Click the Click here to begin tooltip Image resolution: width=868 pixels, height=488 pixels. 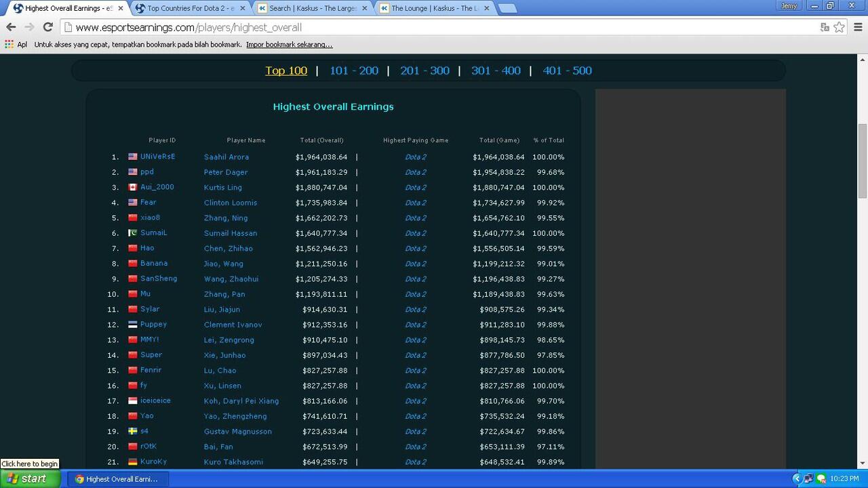click(30, 464)
